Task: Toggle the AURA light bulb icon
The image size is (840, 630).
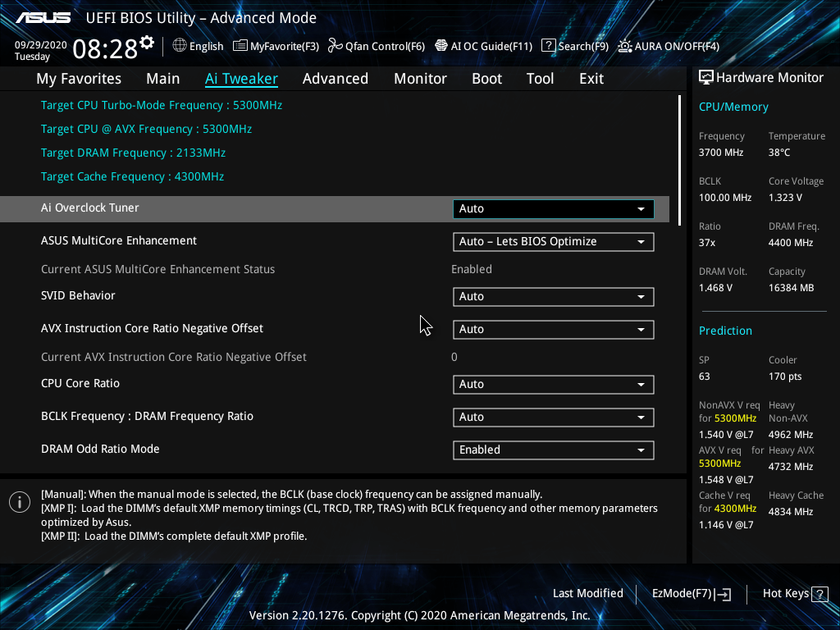Action: pyautogui.click(x=624, y=46)
